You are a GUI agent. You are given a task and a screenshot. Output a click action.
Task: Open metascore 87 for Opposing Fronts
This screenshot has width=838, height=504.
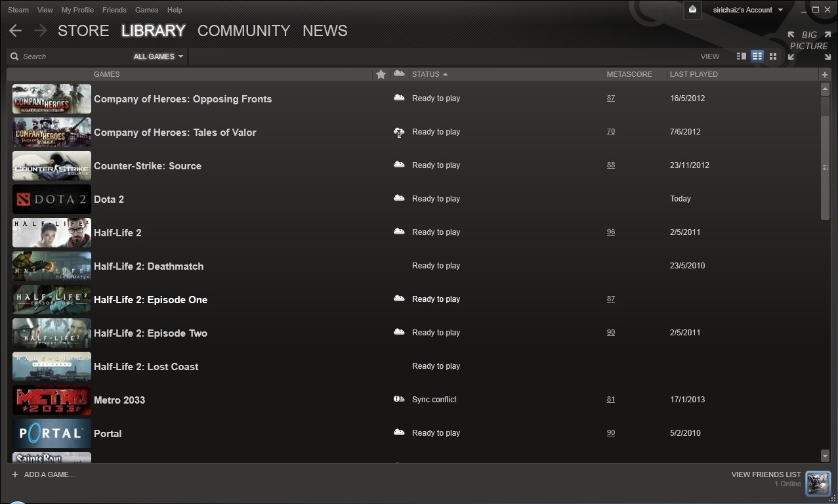[611, 98]
